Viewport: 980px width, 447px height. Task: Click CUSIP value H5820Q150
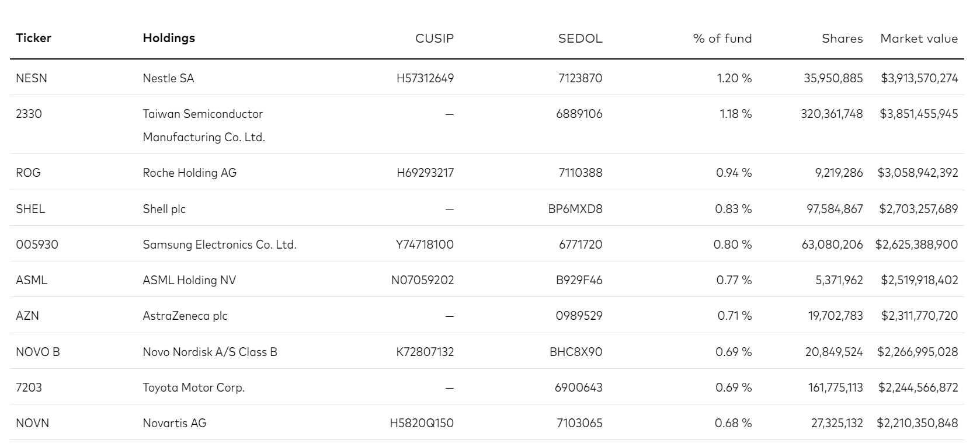(x=422, y=423)
